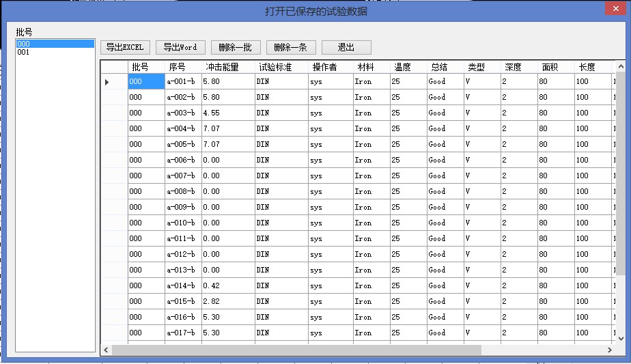Click the 长度 value 100 in row a-015-b
This screenshot has height=364, width=631.
coord(593,301)
